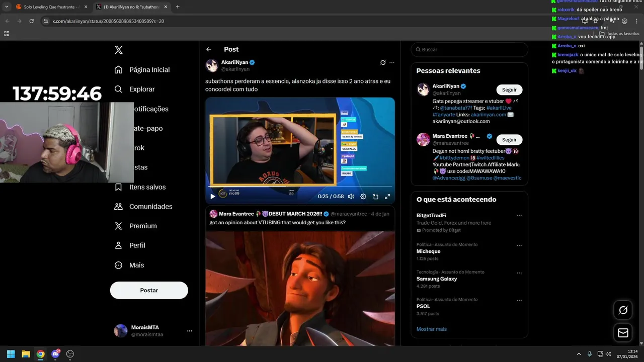Follow AkariiNyan with Seguir button

(509, 89)
